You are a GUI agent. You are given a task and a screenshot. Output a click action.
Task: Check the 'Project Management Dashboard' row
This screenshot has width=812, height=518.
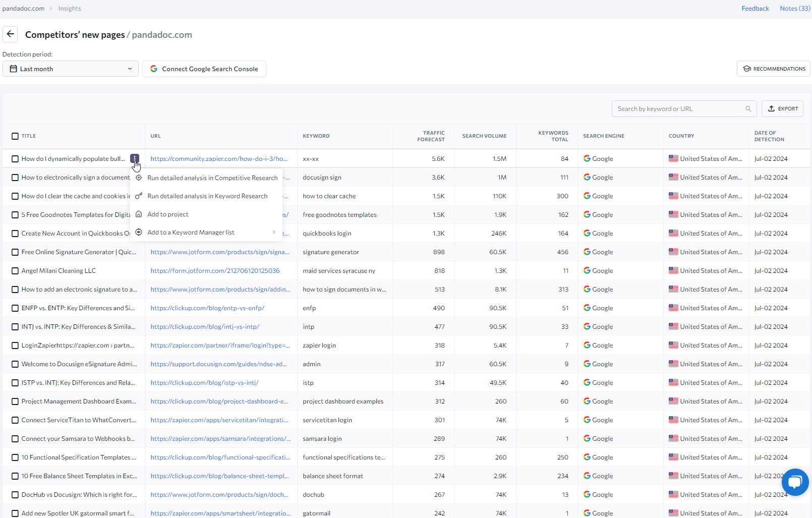(15, 401)
